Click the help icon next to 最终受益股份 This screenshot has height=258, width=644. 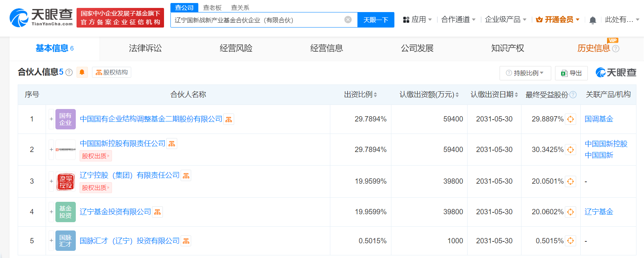(573, 95)
